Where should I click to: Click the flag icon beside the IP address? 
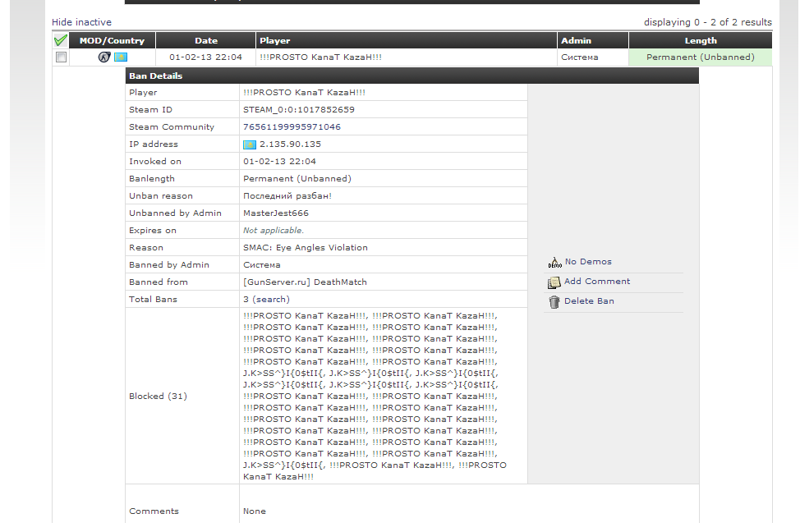coord(250,144)
